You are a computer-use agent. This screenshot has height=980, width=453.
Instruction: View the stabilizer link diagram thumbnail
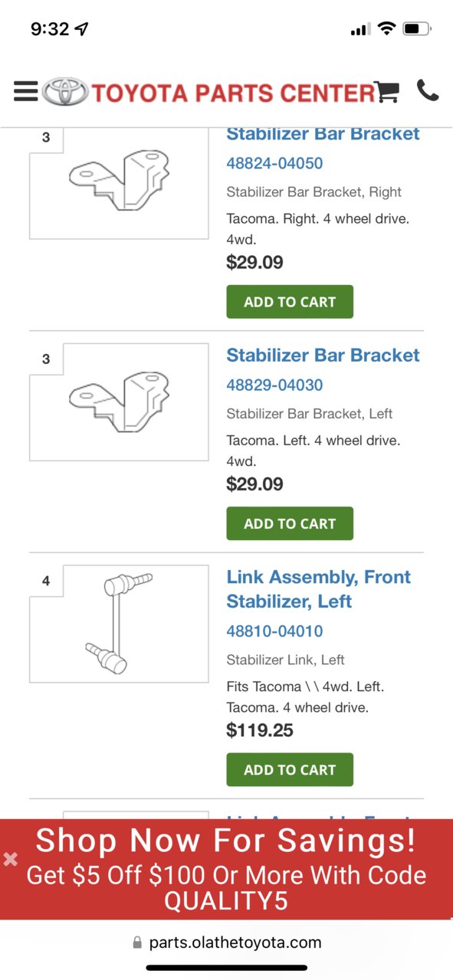coord(119,624)
